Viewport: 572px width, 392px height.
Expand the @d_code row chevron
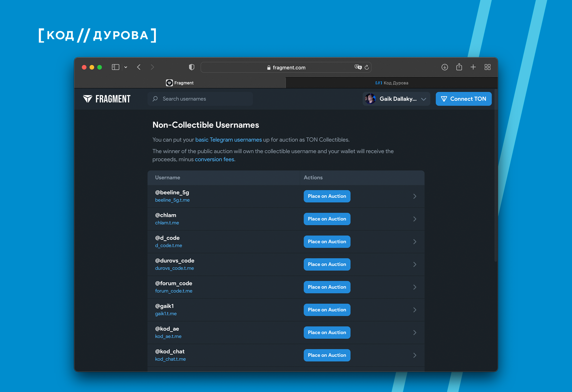tap(415, 242)
